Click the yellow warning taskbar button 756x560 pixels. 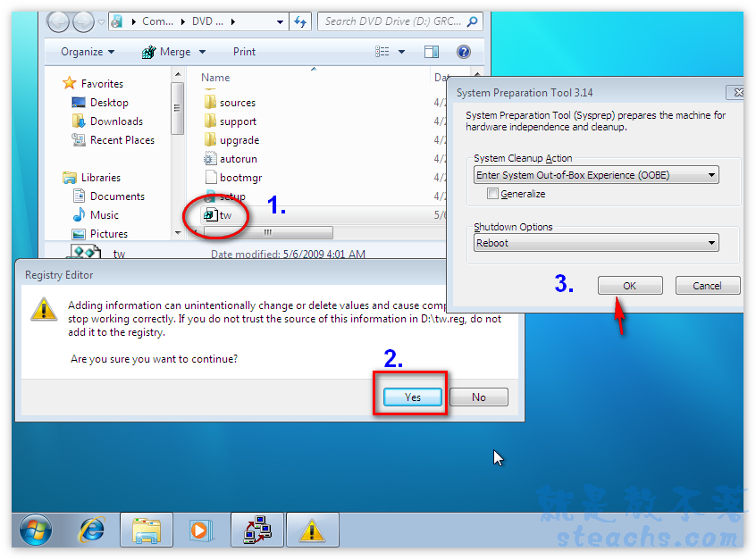(x=313, y=530)
